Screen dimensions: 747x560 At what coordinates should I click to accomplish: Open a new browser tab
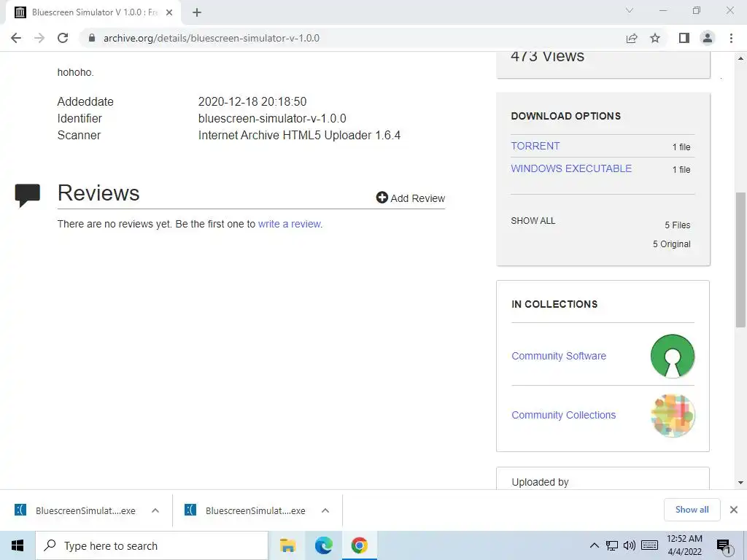coord(197,12)
